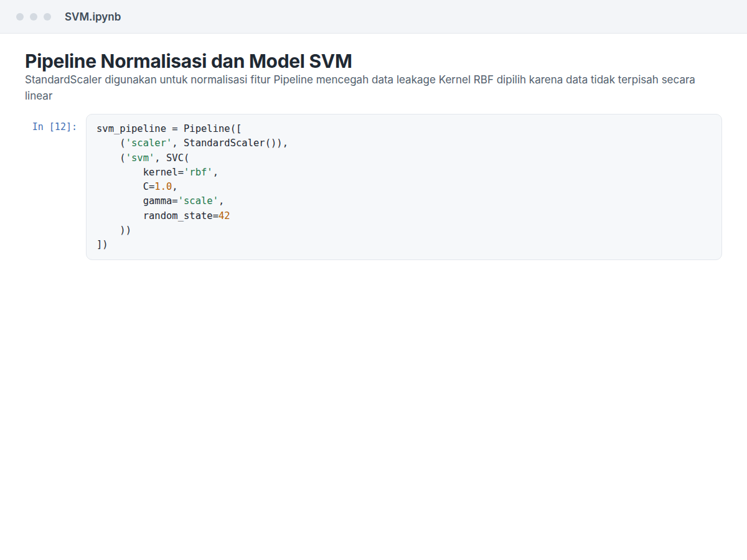The width and height of the screenshot is (747, 560).
Task: Click the 'scaler', StandardScaler() line
Action: tap(204, 143)
